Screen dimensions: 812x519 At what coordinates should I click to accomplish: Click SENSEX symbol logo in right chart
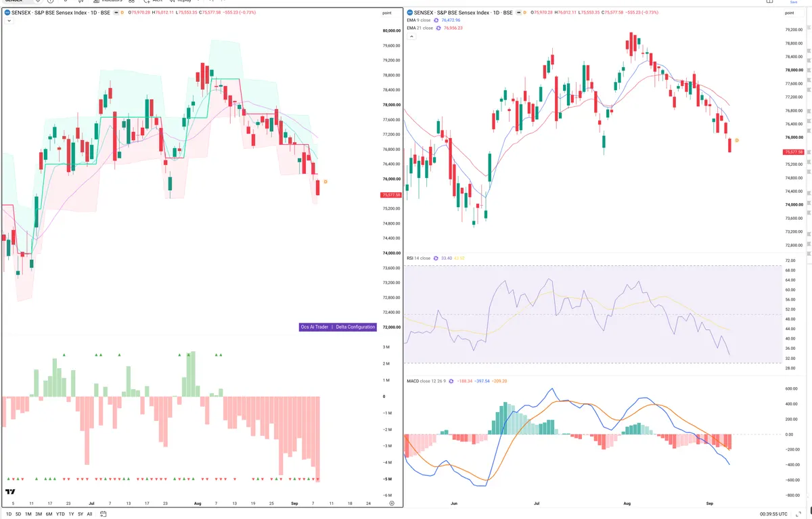pos(410,13)
